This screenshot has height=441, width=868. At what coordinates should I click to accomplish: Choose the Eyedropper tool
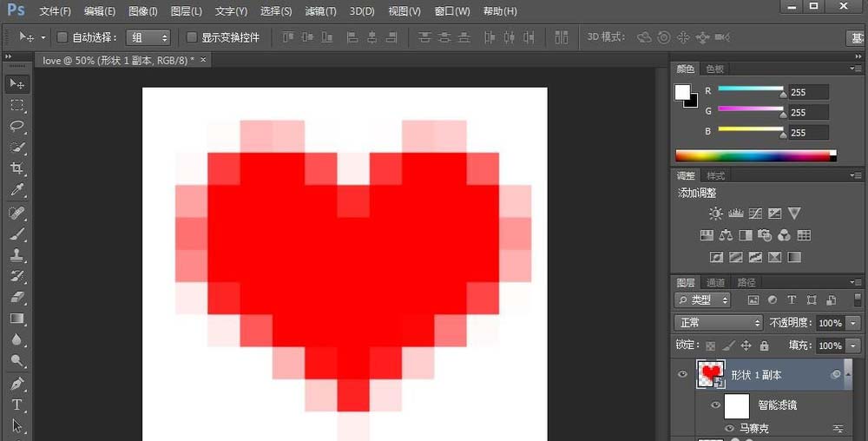click(17, 190)
